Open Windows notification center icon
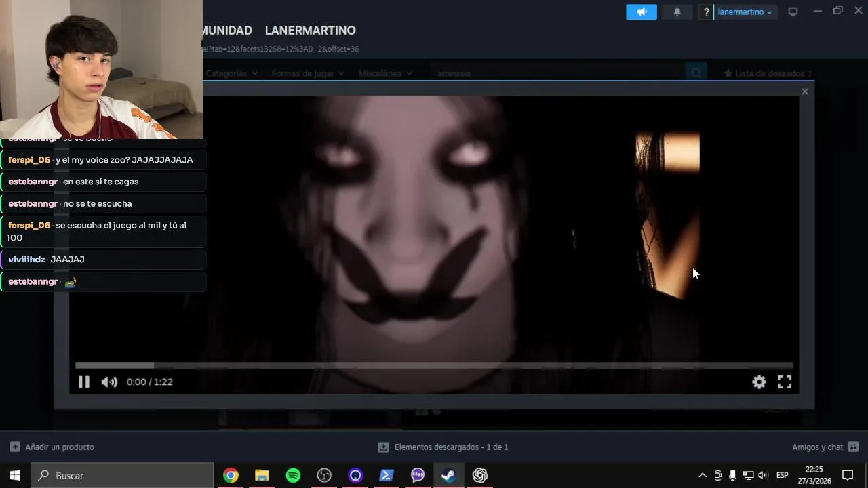 pos(848,475)
